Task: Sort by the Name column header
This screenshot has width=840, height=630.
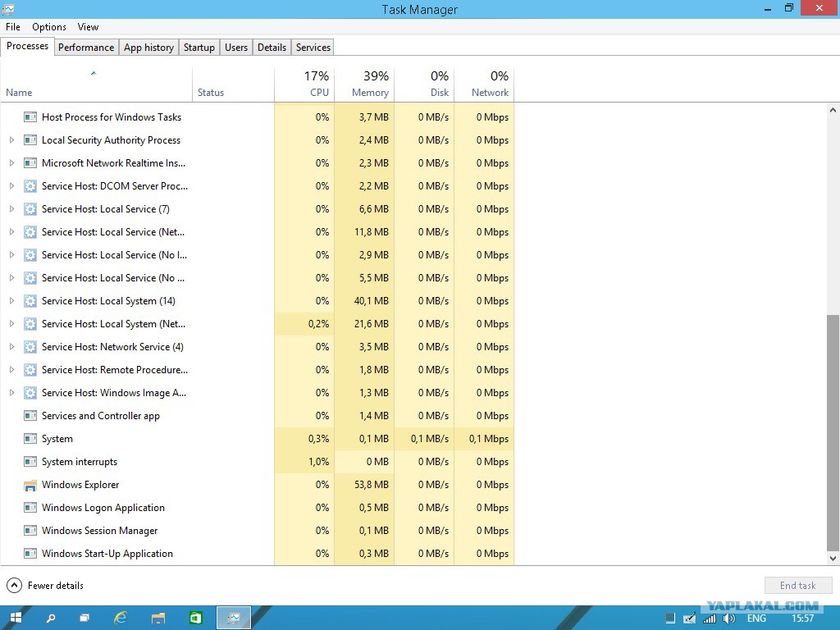Action: pyautogui.click(x=97, y=84)
